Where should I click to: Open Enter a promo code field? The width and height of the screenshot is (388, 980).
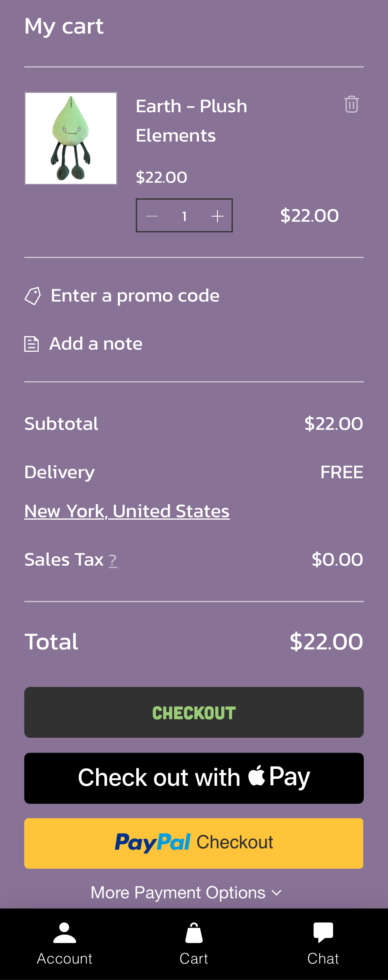pos(135,296)
